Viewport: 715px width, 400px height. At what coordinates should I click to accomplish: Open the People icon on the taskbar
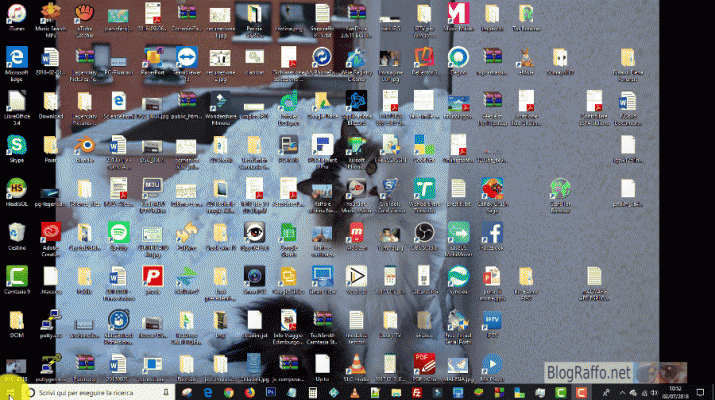tap(606, 392)
